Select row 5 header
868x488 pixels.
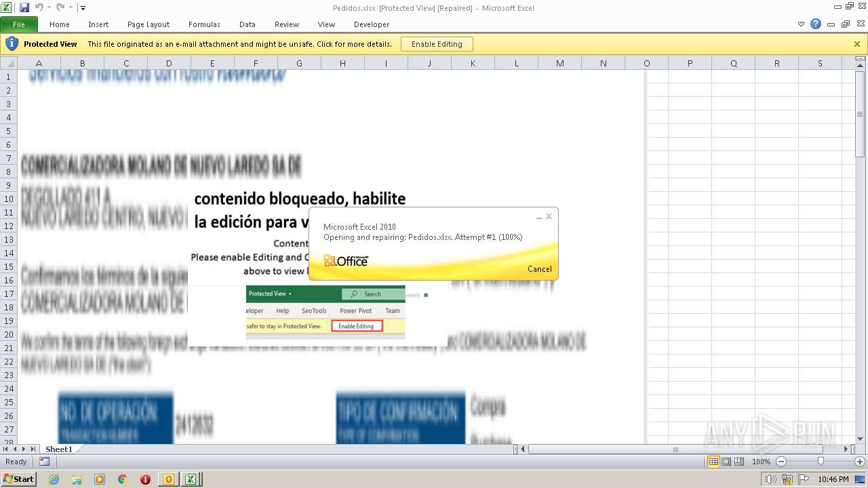8,131
